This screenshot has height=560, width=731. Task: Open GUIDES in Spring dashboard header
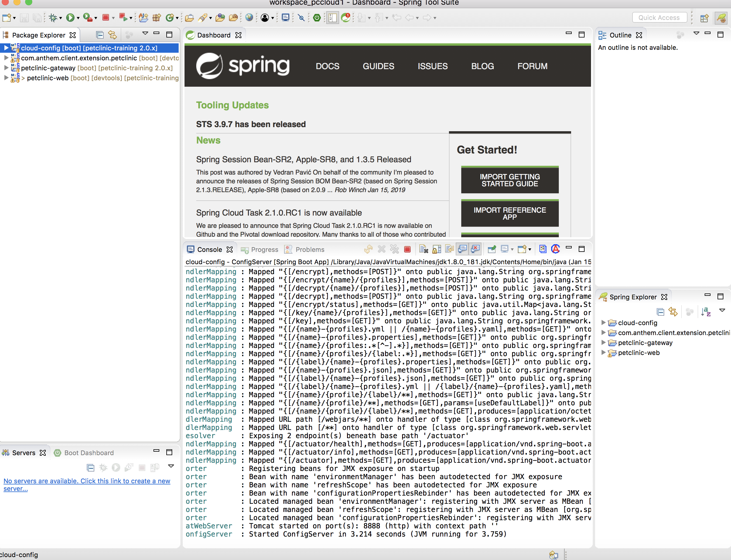coord(378,66)
